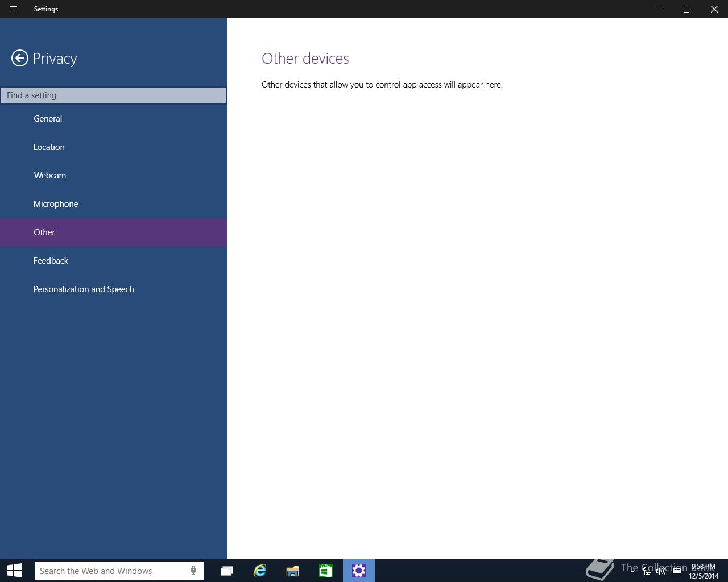Open the volume tray icon
The height and width of the screenshot is (582, 728).
pyautogui.click(x=661, y=571)
